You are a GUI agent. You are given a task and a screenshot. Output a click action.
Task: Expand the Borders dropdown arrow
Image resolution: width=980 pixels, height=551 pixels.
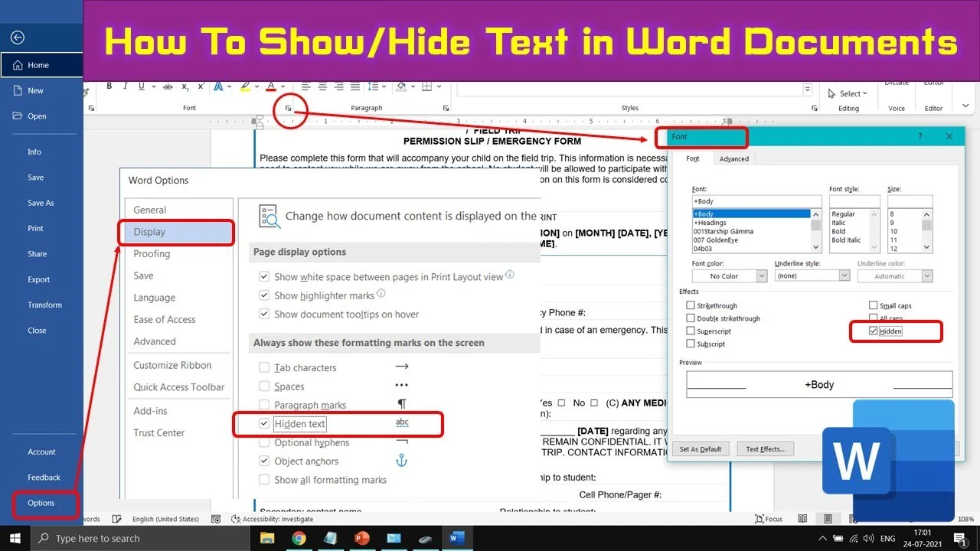(439, 86)
